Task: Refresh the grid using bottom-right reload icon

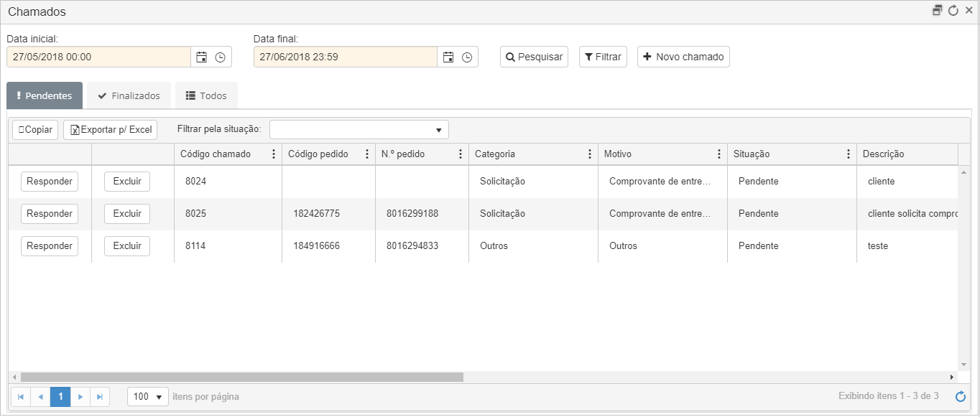Action: coord(961,396)
